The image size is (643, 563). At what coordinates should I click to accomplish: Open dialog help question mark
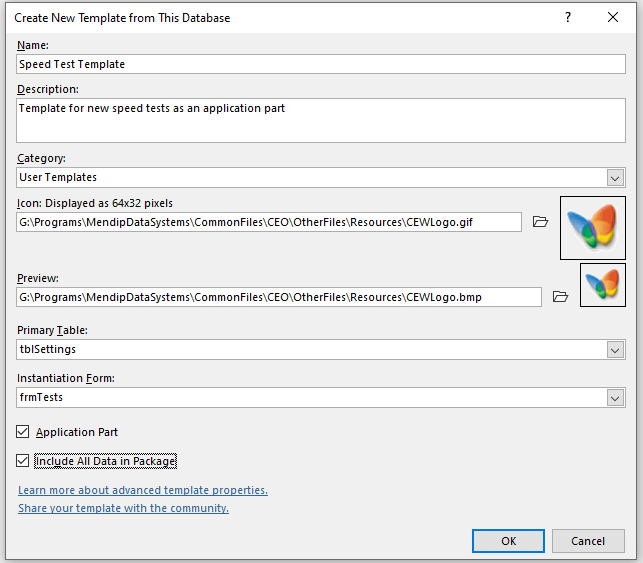(568, 17)
